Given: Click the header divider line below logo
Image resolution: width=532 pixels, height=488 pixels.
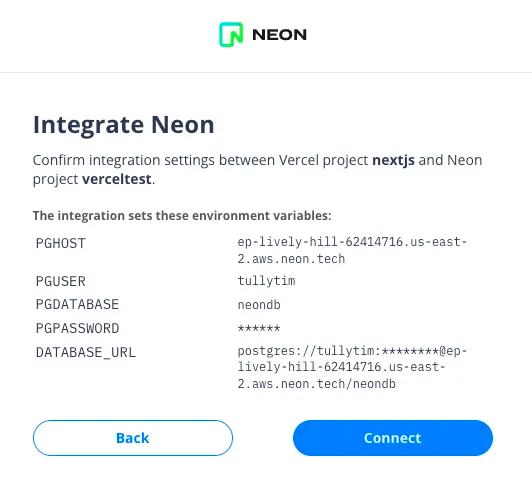Looking at the screenshot, I should 266,72.
